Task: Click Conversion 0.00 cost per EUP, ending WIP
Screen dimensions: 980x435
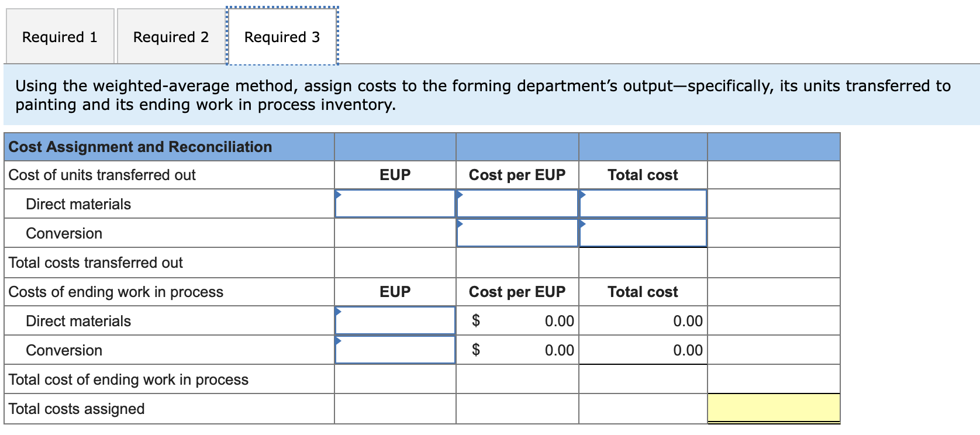Action: point(517,350)
